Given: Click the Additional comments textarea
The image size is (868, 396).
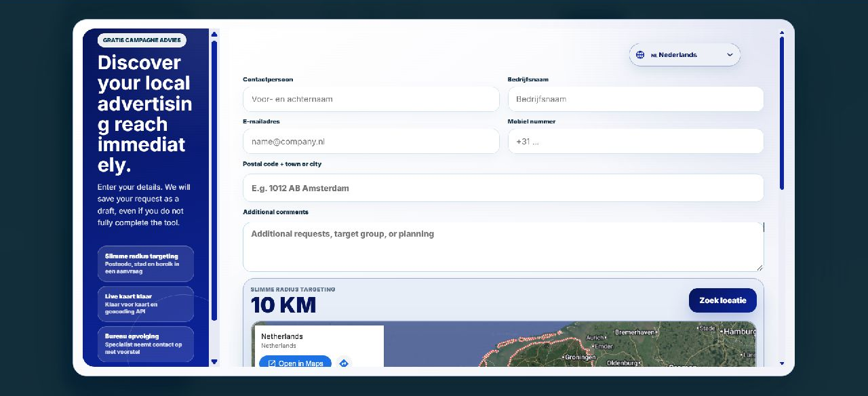Looking at the screenshot, I should [x=503, y=247].
